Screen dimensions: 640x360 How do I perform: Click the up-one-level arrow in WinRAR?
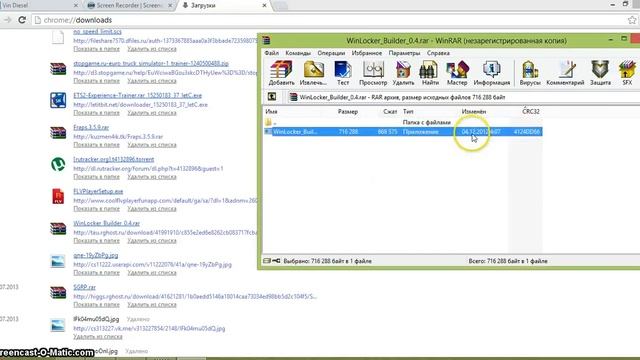point(272,97)
